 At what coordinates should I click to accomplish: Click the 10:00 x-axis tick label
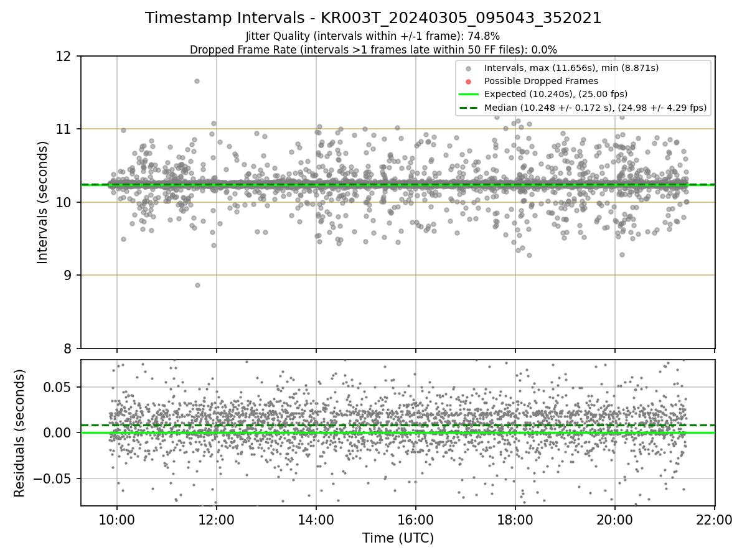117,520
